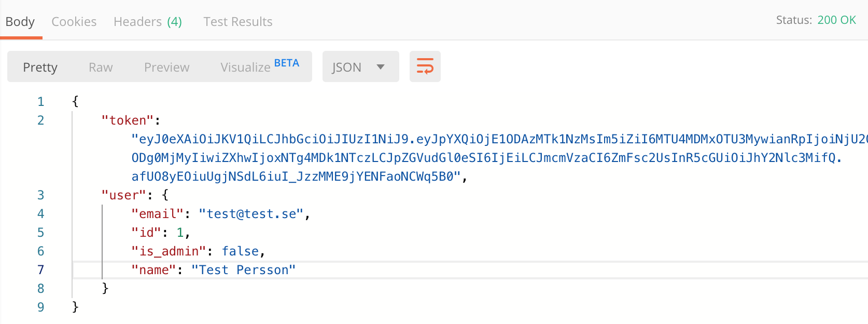Click the 200 OK status text
This screenshot has height=324, width=868.
(836, 20)
